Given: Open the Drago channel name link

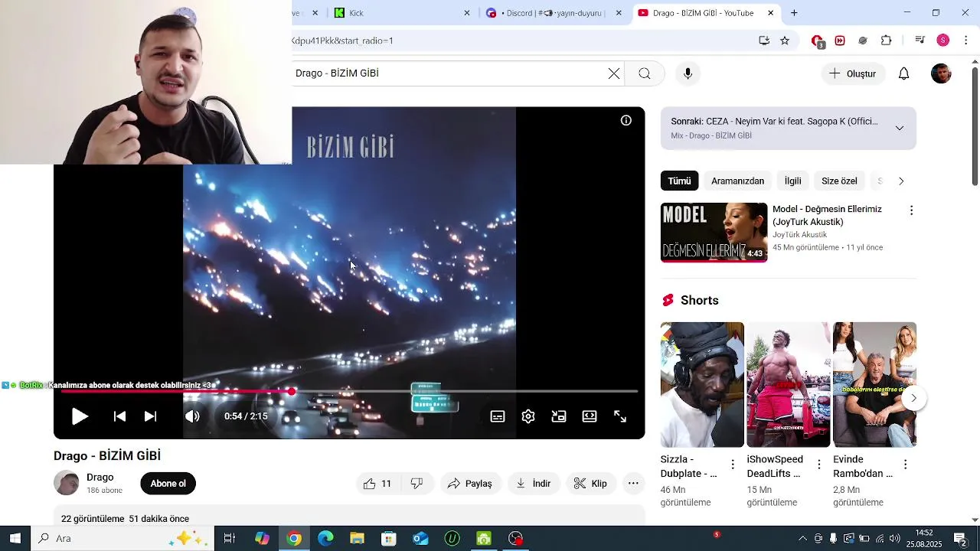Looking at the screenshot, I should coord(100,478).
